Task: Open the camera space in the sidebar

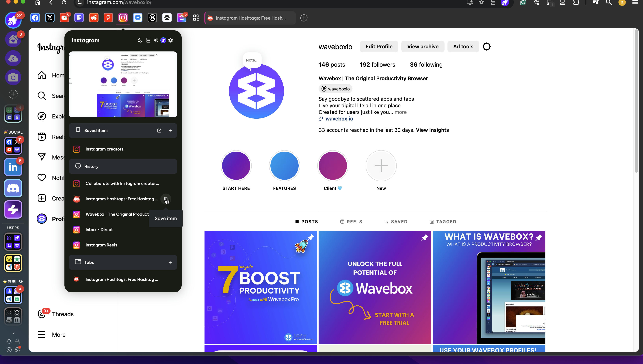Action: pyautogui.click(x=13, y=77)
